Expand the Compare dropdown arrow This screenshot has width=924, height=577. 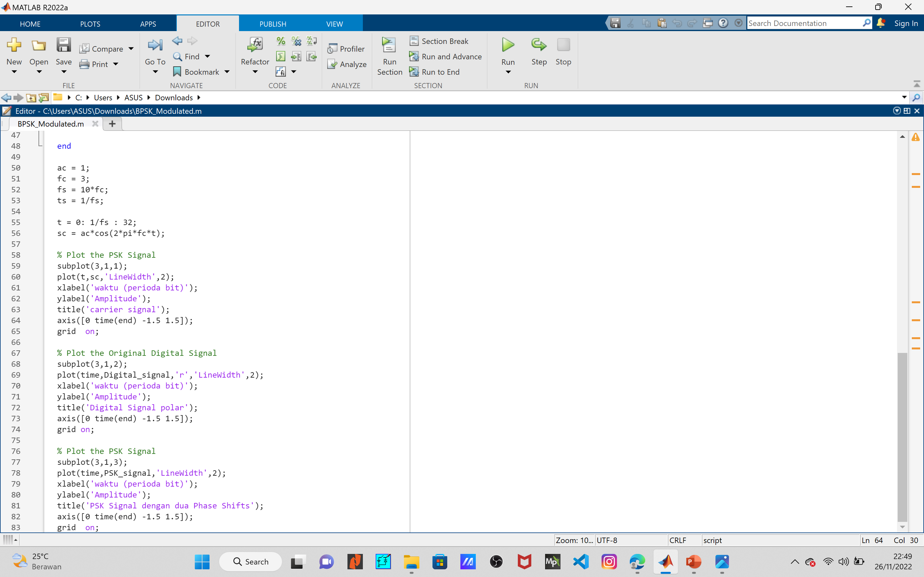pos(131,49)
